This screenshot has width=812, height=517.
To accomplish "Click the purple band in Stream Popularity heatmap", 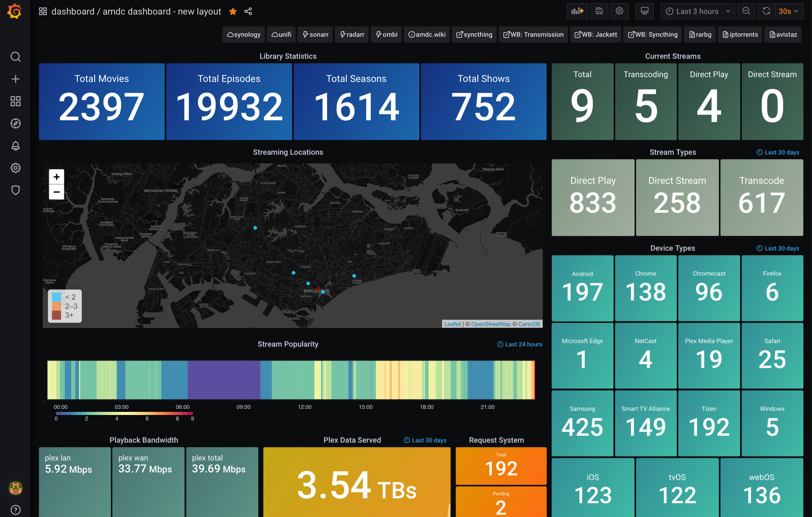I will pos(224,380).
